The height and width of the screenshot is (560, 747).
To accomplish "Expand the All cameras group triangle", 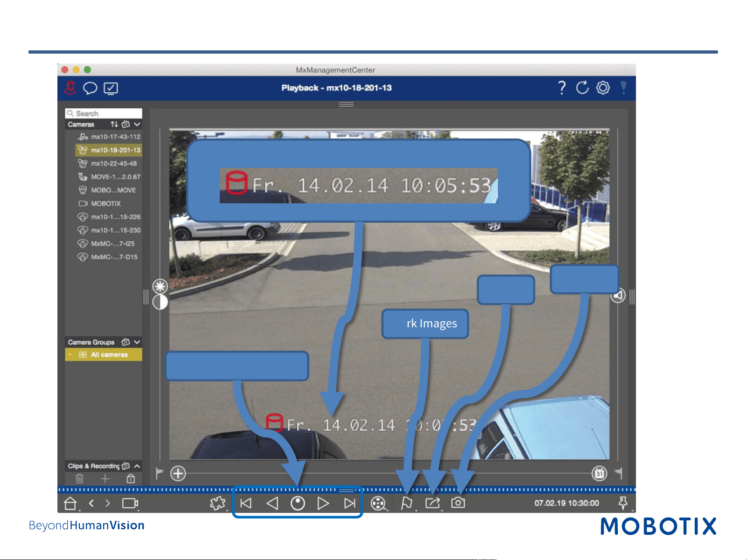I will coord(70,355).
